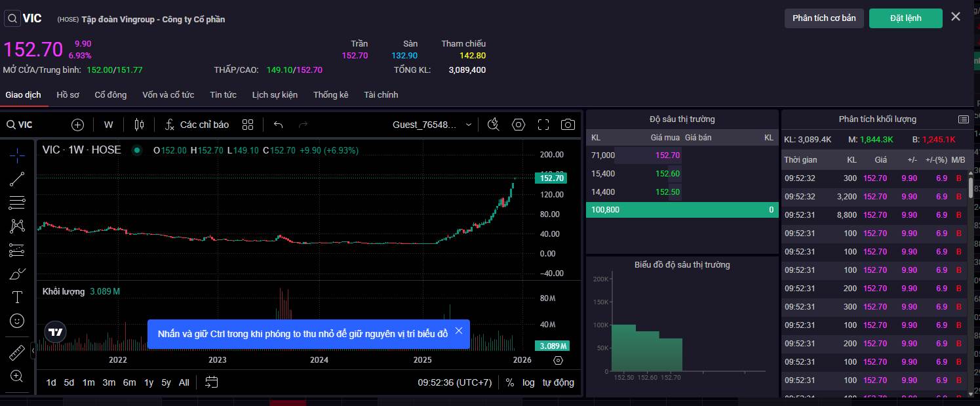The height and width of the screenshot is (406, 980).
Task: Select the ruler measure tool
Action: [18, 353]
